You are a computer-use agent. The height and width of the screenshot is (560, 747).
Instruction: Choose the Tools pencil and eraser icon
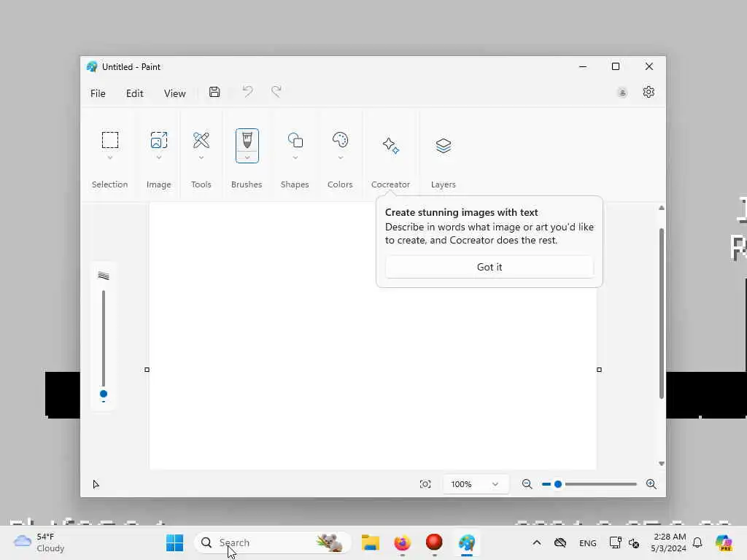201,140
